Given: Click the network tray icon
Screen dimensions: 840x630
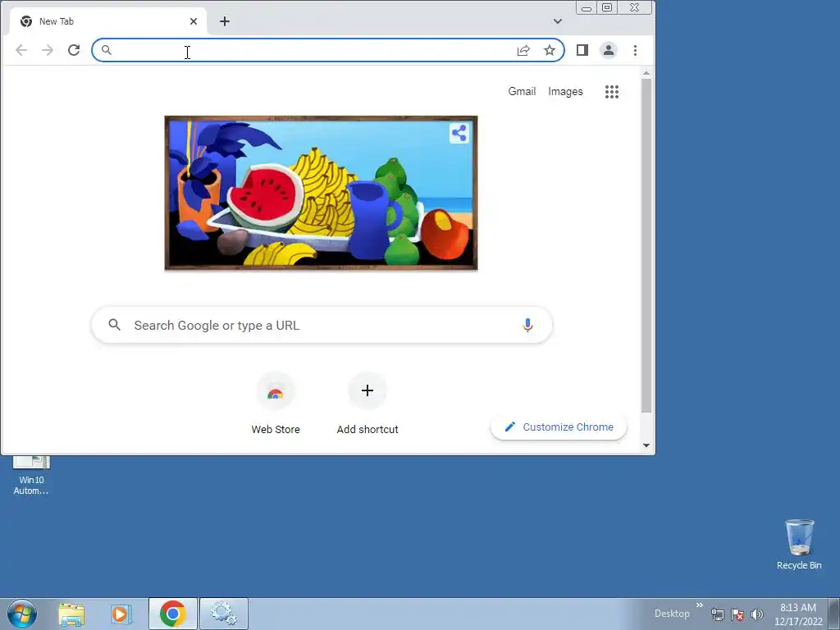Looking at the screenshot, I should [x=717, y=614].
